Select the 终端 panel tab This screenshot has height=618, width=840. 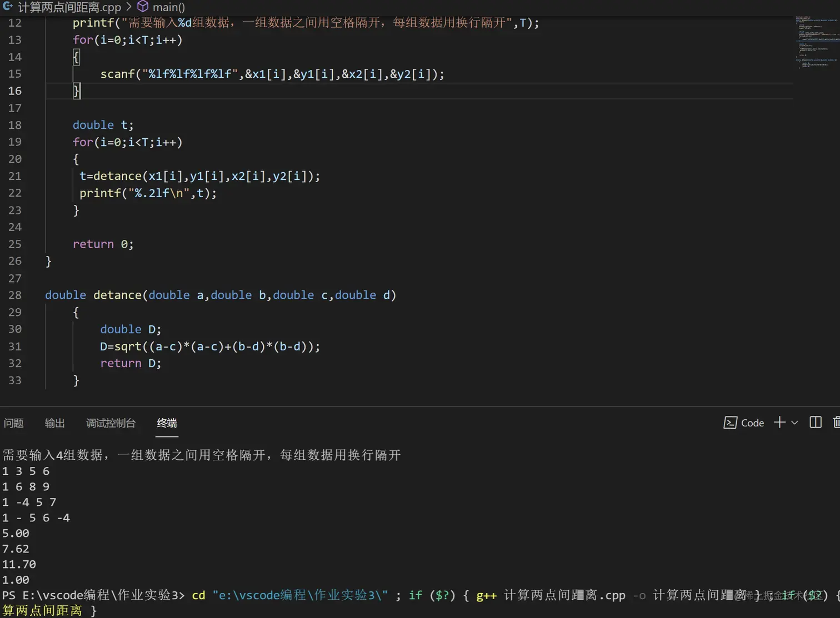point(167,423)
